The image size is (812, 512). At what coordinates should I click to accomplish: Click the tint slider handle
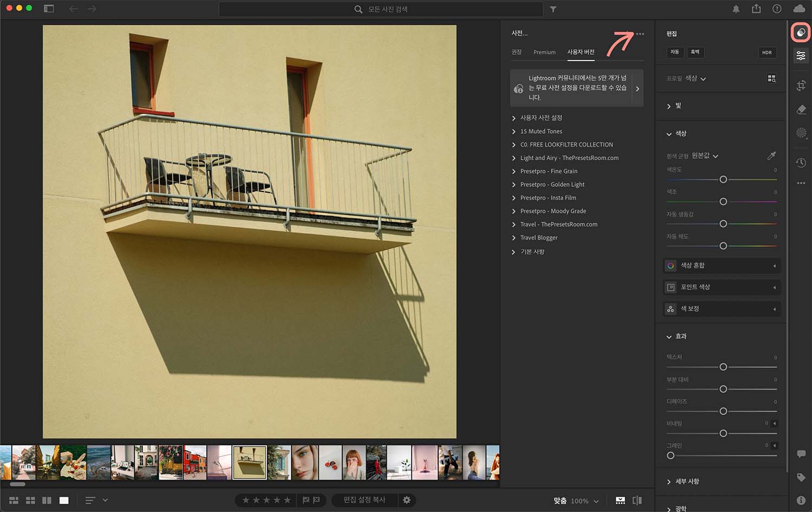click(723, 201)
